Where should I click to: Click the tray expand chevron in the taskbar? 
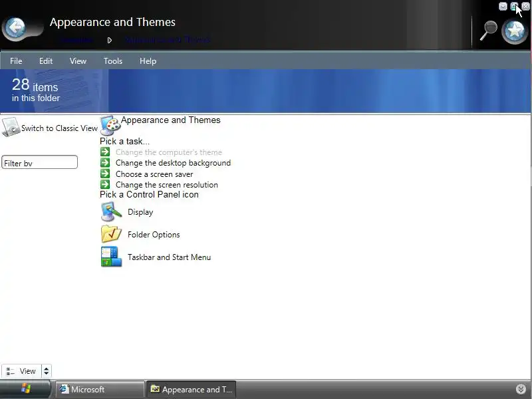[x=521, y=389]
